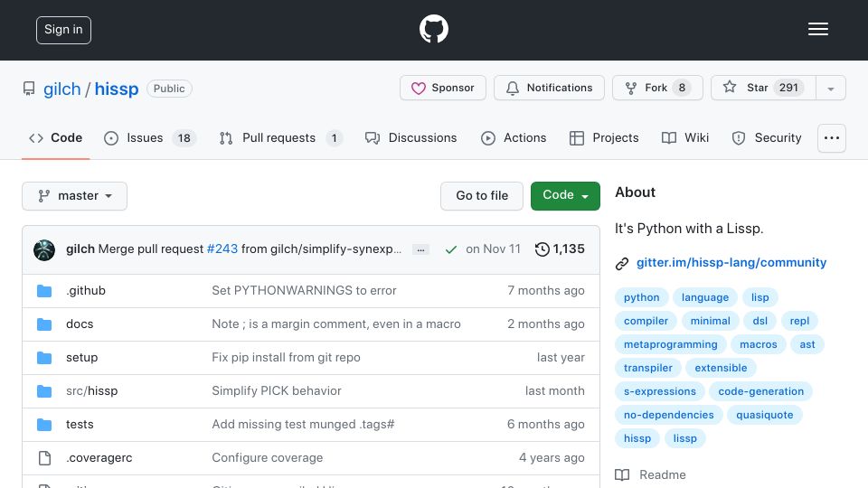This screenshot has height=488, width=868.
Task: Click the macros topic tag
Action: pos(759,344)
